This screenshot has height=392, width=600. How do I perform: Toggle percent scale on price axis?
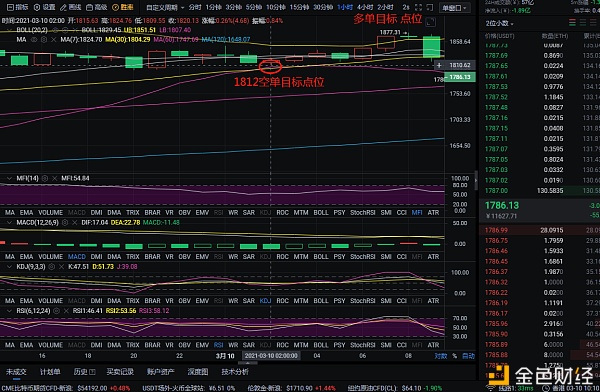click(455, 356)
